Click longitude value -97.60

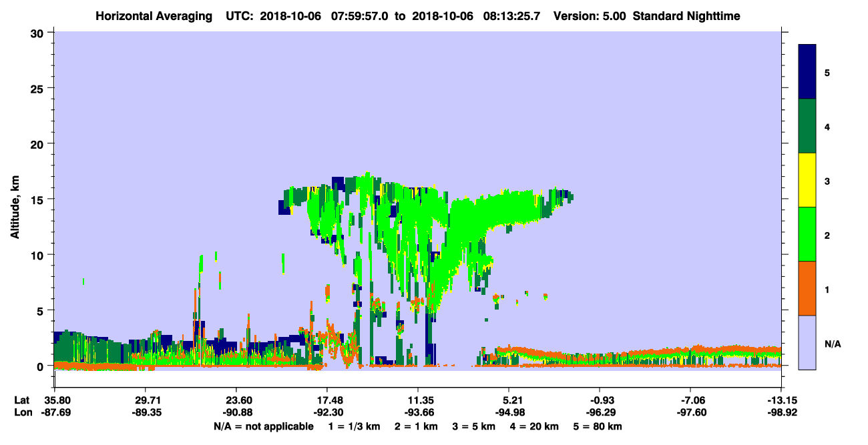(690, 413)
